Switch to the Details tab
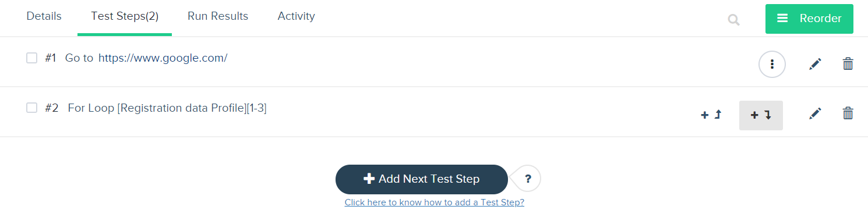 44,16
